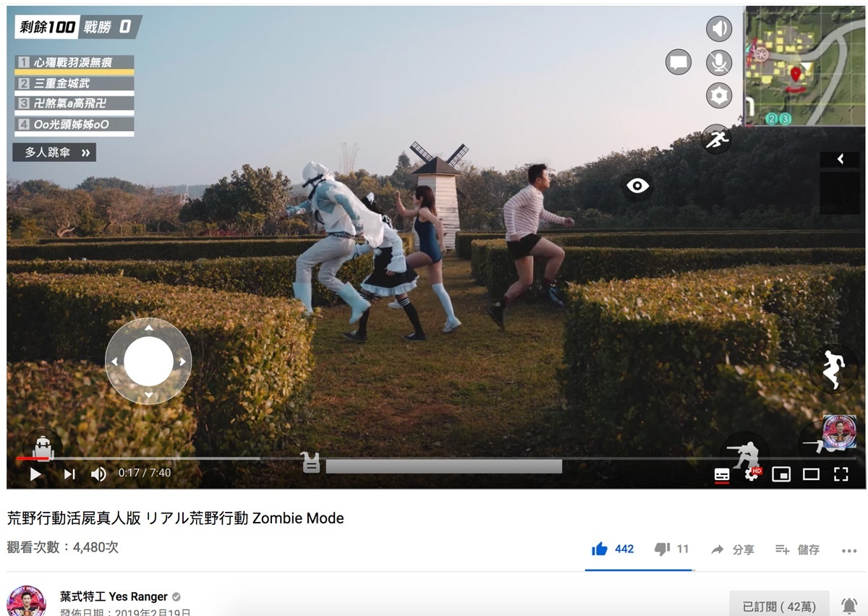Collapse the side panel left arrow
This screenshot has height=616, width=868.
(x=841, y=159)
